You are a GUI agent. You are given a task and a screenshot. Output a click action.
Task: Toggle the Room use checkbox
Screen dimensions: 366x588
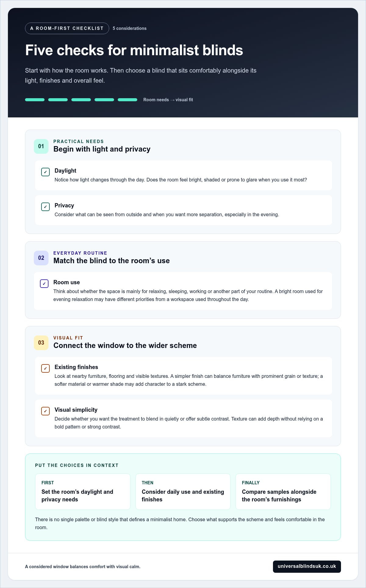coord(44,284)
